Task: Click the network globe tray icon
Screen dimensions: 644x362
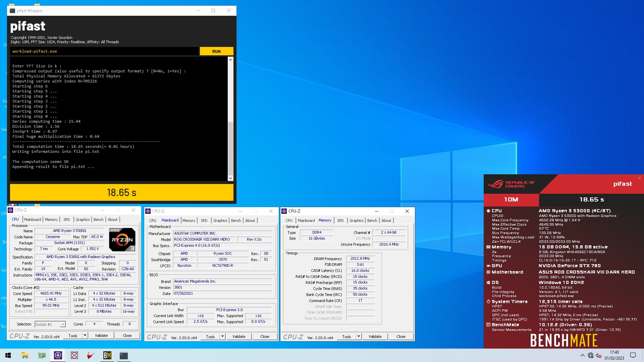Action: (591, 355)
